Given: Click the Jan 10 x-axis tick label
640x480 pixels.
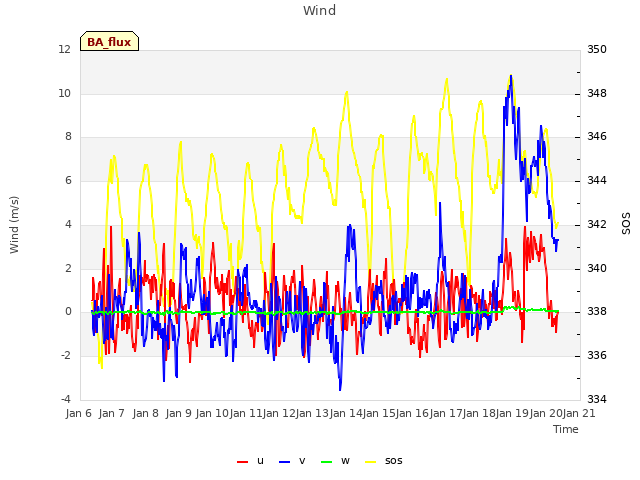Looking at the screenshot, I should tap(212, 413).
